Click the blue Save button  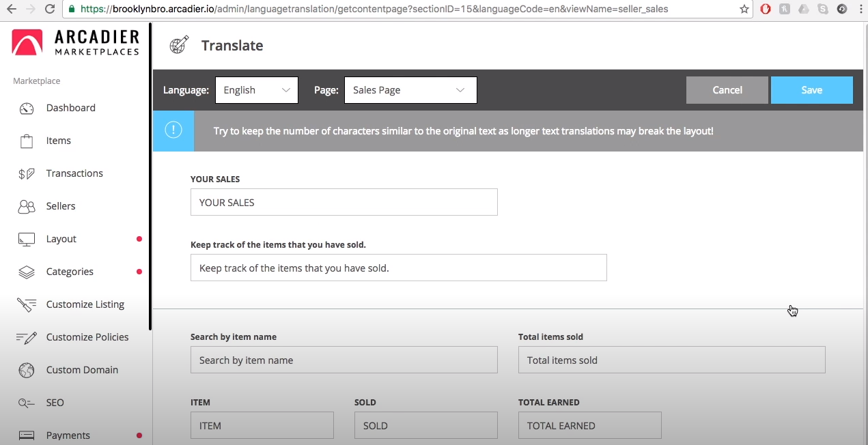click(x=811, y=90)
